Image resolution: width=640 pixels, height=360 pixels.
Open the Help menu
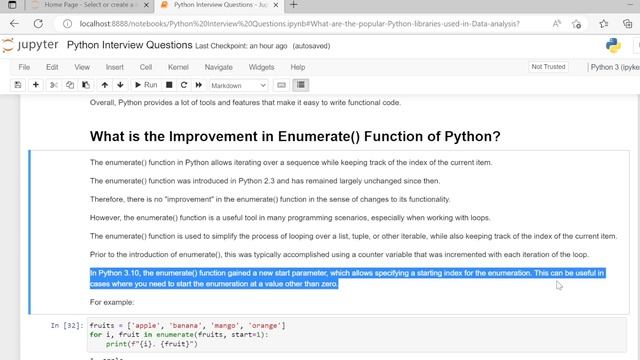coord(298,67)
